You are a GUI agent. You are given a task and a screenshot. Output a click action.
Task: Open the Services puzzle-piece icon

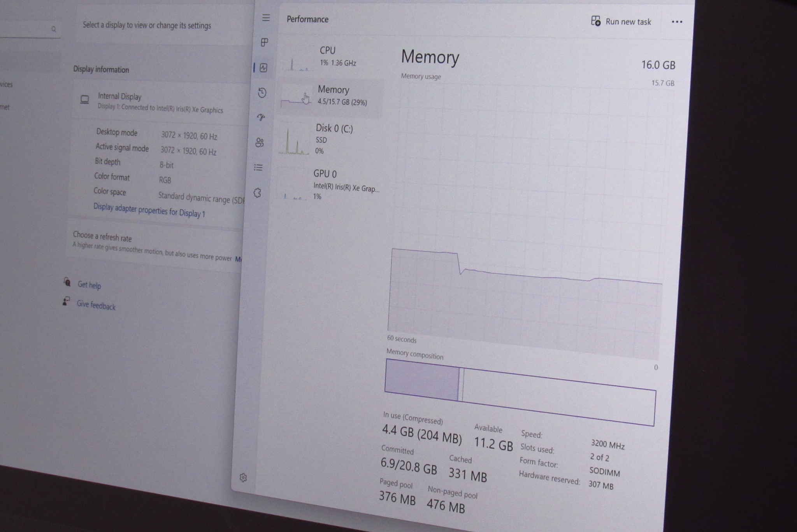click(x=257, y=193)
